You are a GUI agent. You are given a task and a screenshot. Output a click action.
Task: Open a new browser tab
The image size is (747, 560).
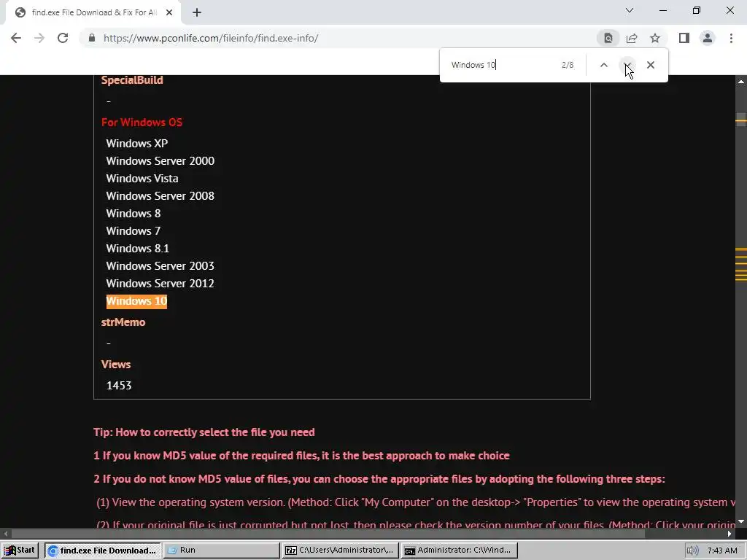pyautogui.click(x=197, y=12)
